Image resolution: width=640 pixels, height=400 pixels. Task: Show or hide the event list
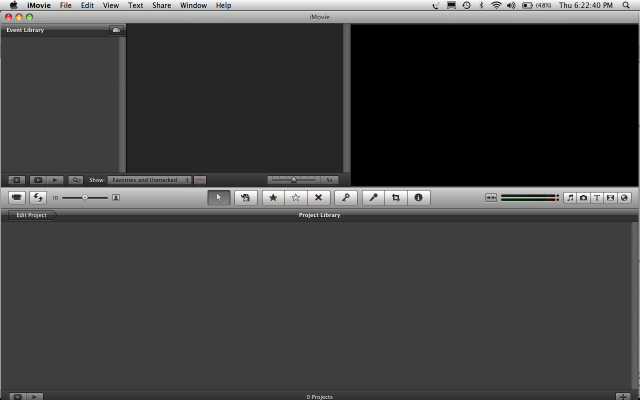pos(17,180)
